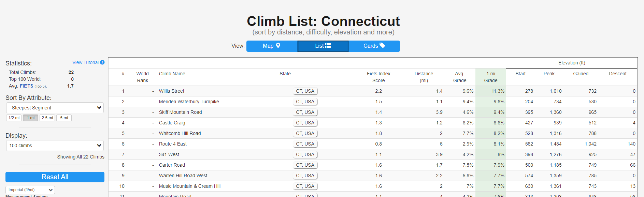
Task: Sort table by Fiets Index Score header
Action: 378,77
